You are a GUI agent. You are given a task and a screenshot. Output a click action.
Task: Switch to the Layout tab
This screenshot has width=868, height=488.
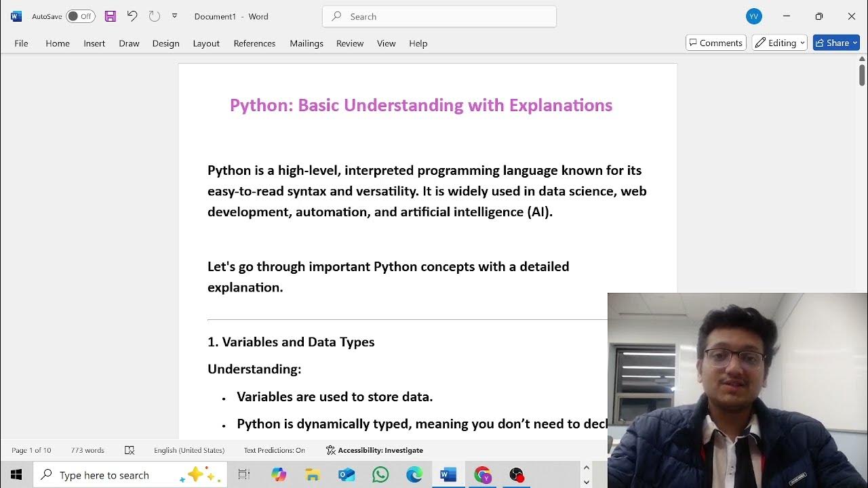click(206, 43)
